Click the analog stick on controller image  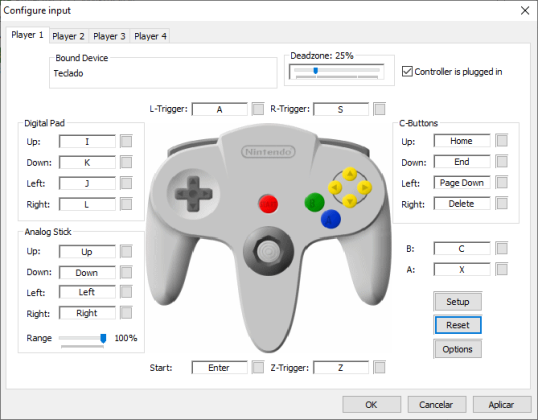[x=268, y=252]
